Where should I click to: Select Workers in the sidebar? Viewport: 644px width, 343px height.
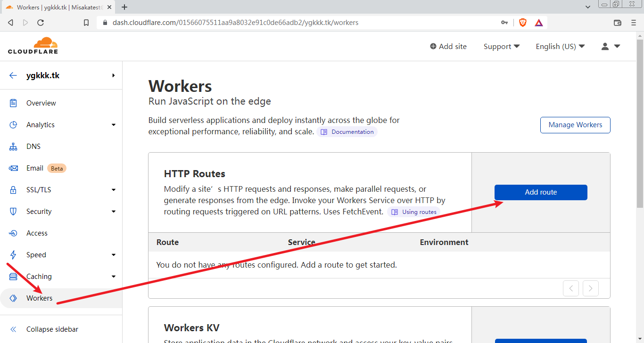point(40,298)
